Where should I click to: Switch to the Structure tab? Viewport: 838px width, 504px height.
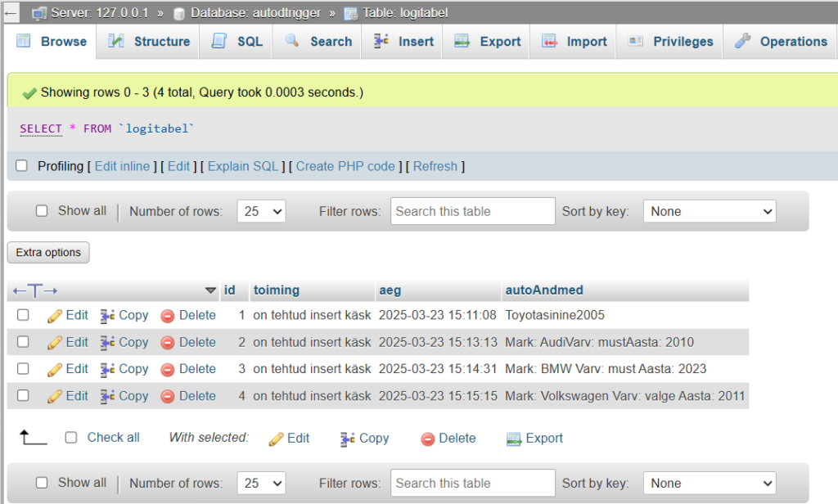pyautogui.click(x=148, y=41)
